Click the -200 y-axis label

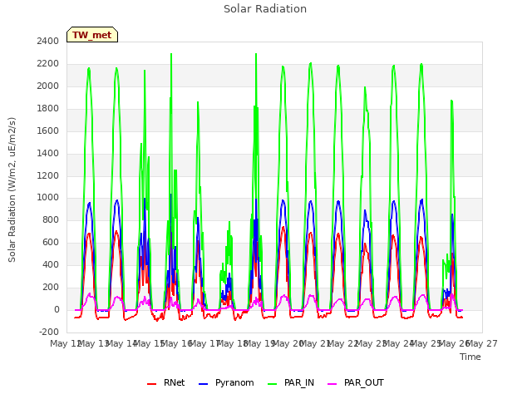point(49,332)
